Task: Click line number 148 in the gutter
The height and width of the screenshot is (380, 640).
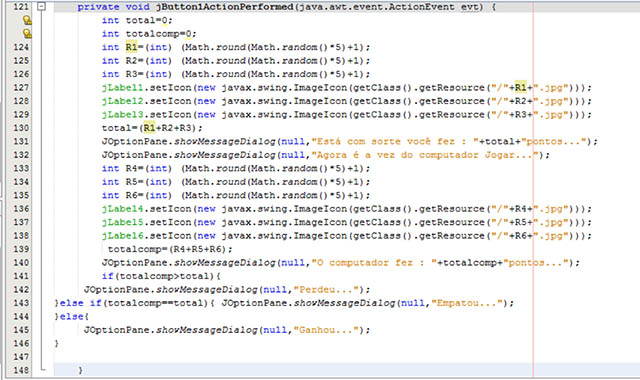Action: (x=20, y=370)
